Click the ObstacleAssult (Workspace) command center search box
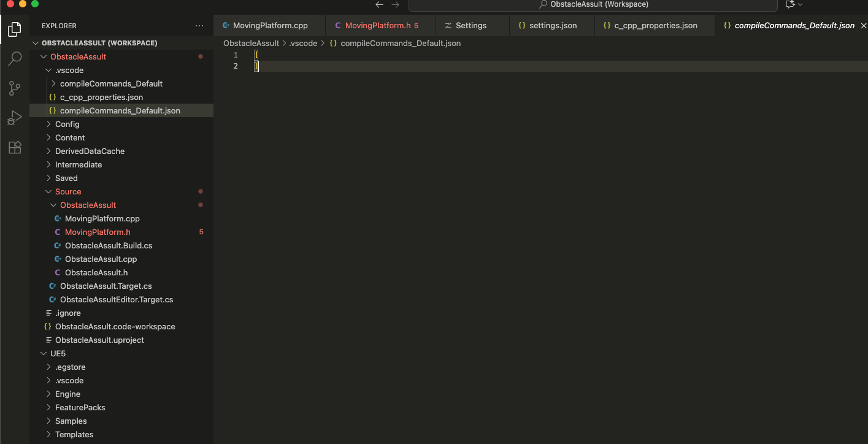This screenshot has height=444, width=868. [593, 4]
